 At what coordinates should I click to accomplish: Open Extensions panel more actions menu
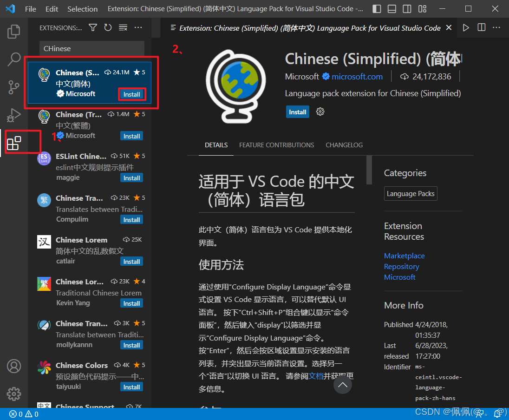(x=138, y=27)
